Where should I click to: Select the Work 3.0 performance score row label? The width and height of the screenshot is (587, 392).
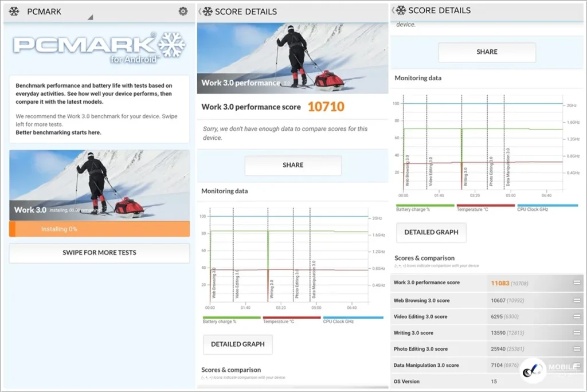[426, 283]
